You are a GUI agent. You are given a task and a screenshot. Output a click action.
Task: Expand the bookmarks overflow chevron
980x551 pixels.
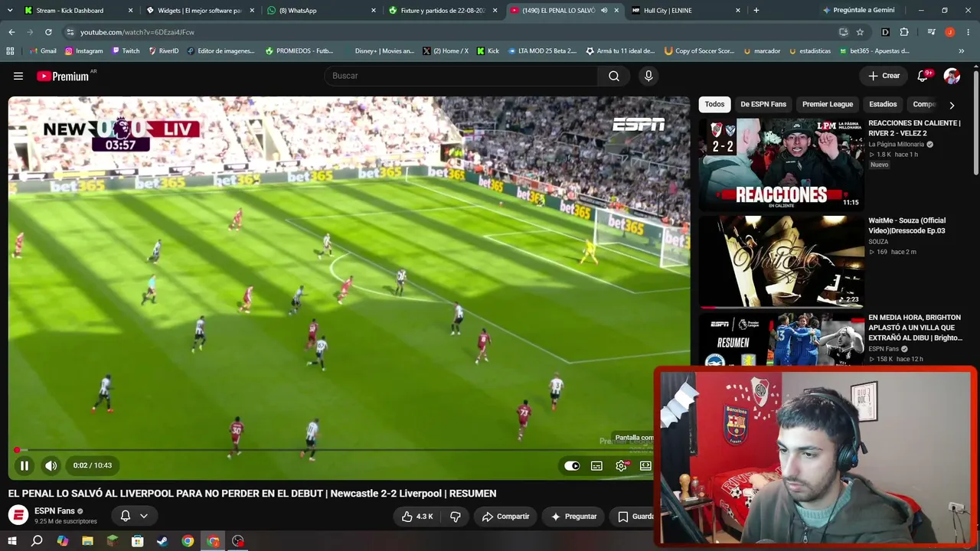[x=962, y=51]
